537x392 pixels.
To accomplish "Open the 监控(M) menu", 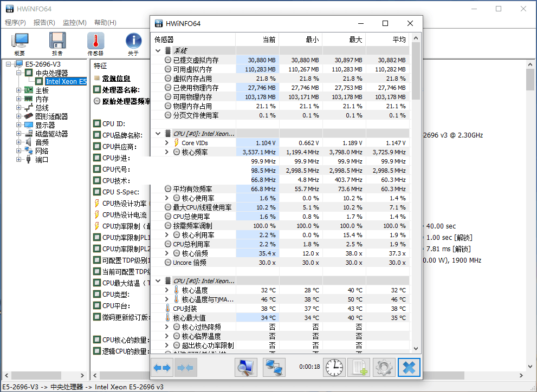I will pyautogui.click(x=74, y=23).
